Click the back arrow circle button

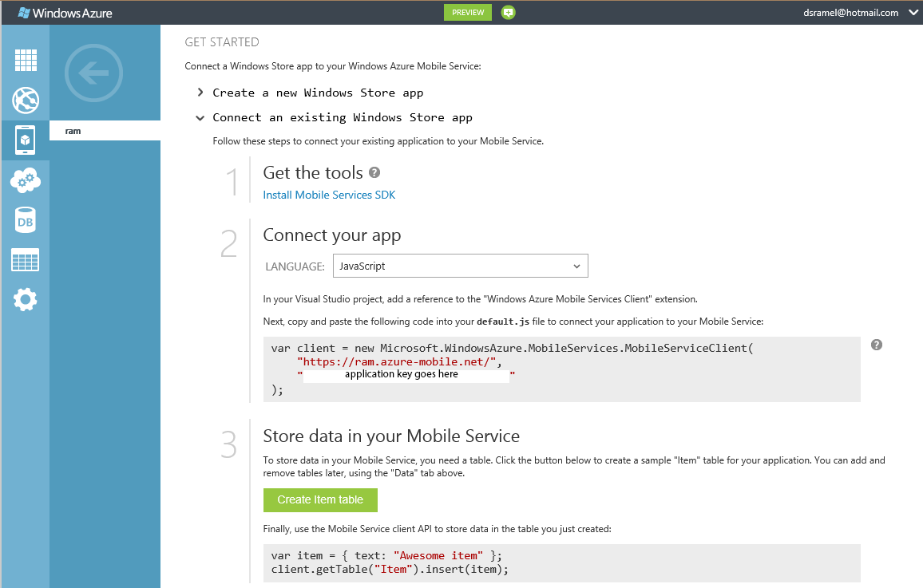[x=93, y=73]
